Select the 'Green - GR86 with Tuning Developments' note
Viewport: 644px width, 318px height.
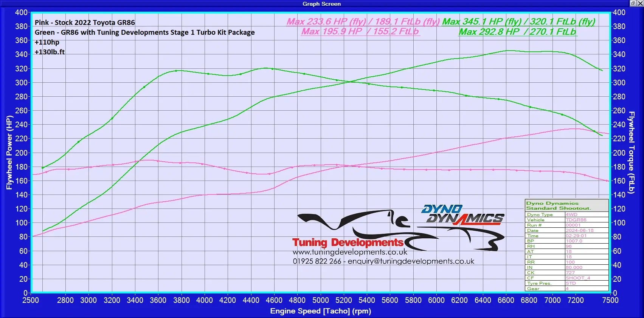point(144,32)
